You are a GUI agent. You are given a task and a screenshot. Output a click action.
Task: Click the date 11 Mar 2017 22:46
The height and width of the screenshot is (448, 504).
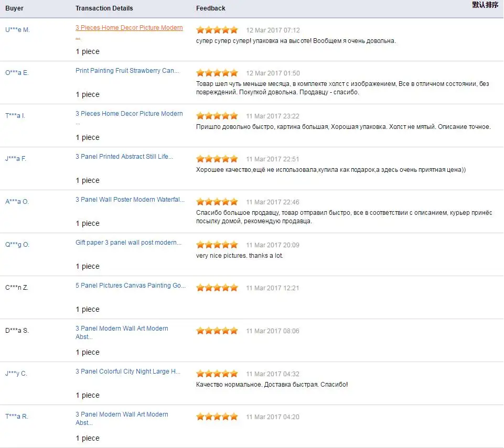pyautogui.click(x=273, y=202)
